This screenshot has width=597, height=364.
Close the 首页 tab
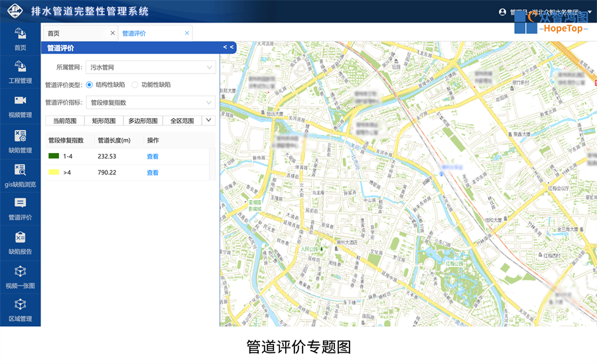click(x=113, y=33)
